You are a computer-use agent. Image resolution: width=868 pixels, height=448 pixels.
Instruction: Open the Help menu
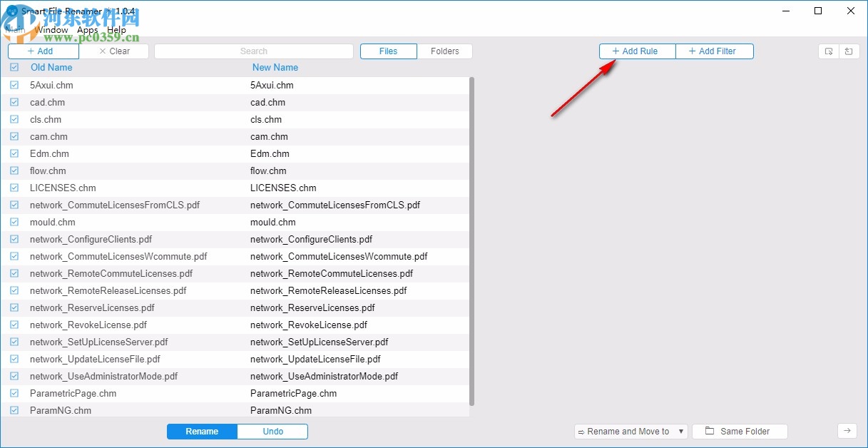[116, 30]
